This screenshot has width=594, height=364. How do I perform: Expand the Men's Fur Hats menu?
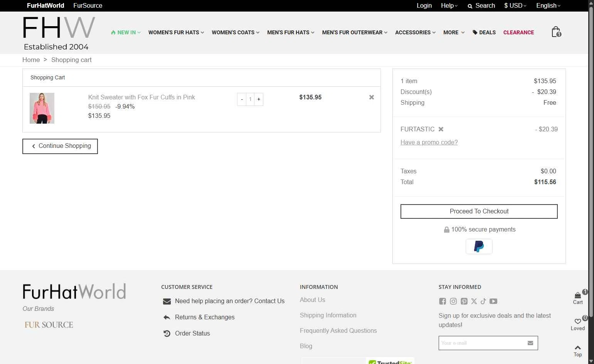291,32
